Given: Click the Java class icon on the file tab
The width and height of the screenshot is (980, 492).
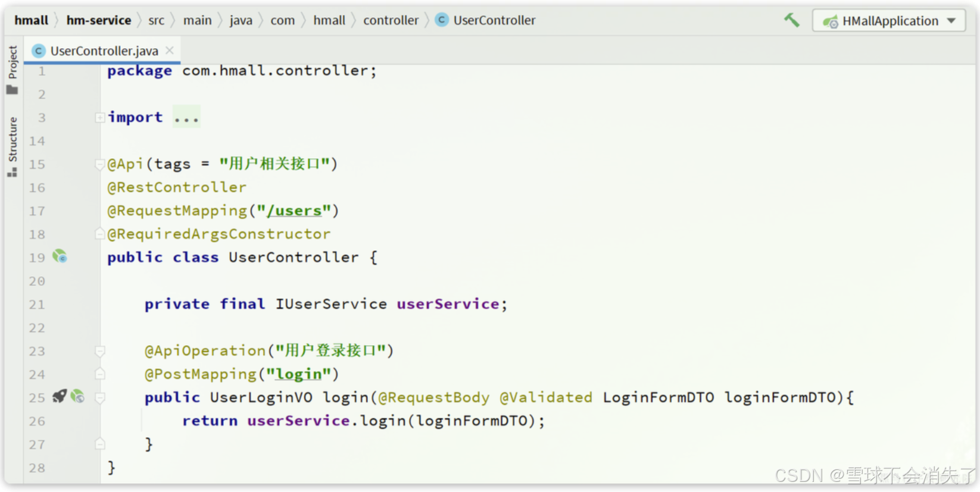Looking at the screenshot, I should (39, 51).
